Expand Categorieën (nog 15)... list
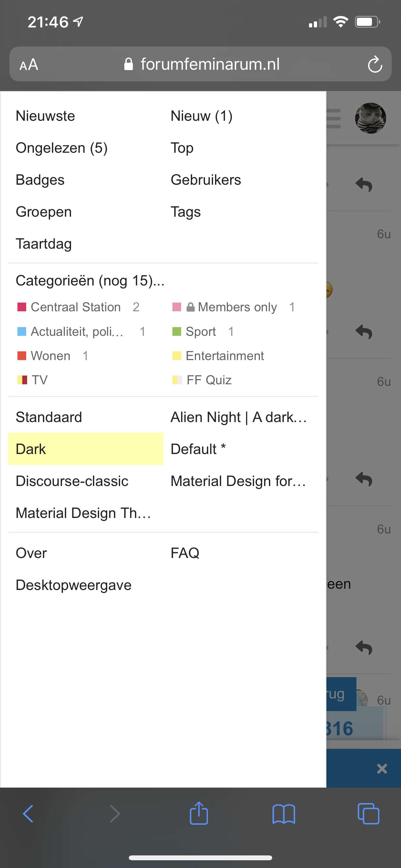Viewport: 401px width, 868px height. tap(90, 280)
